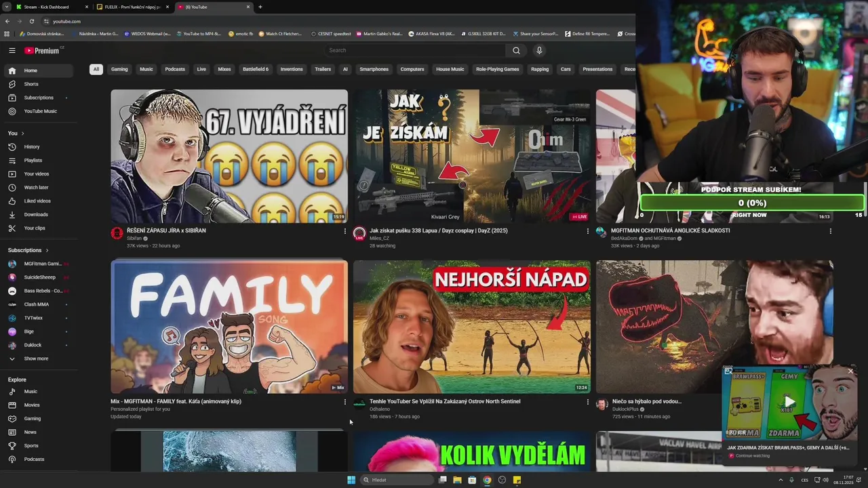Open Explore Podcasts in the sidebar

38,459
